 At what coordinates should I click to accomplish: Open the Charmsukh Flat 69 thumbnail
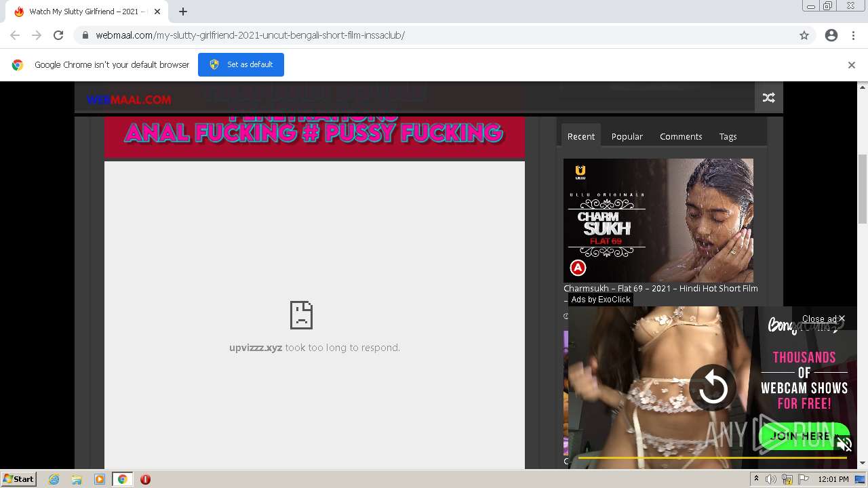[658, 220]
